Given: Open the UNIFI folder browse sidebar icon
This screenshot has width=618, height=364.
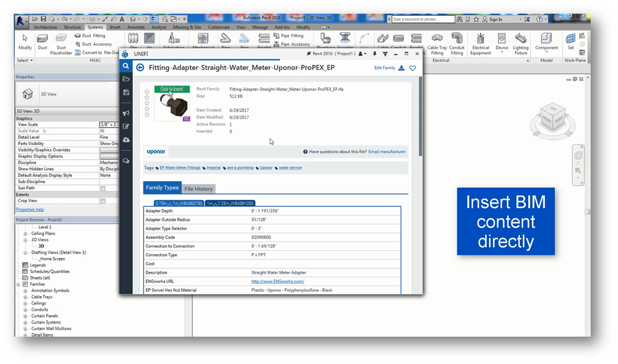Looking at the screenshot, I should (126, 79).
